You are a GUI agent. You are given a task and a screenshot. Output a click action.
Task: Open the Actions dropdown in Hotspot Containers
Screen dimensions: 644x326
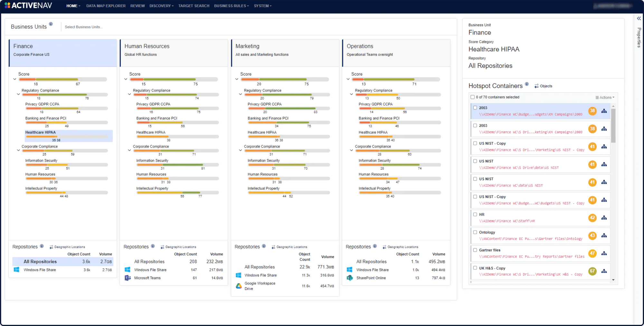[x=604, y=97]
